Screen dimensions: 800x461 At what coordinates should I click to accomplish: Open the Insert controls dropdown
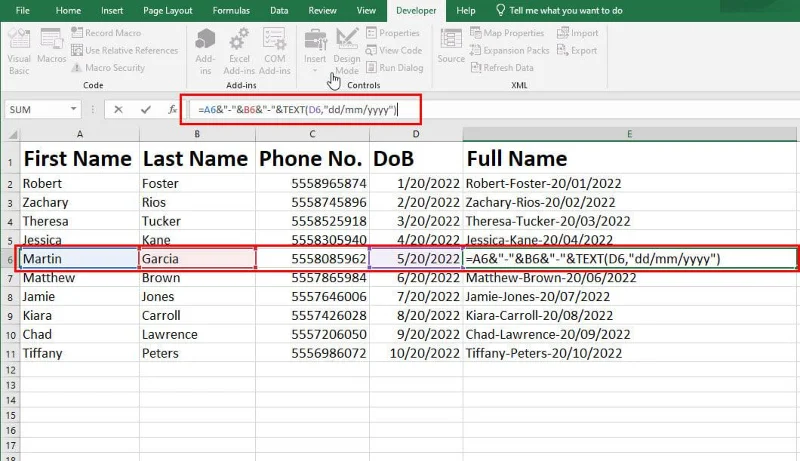(x=315, y=50)
